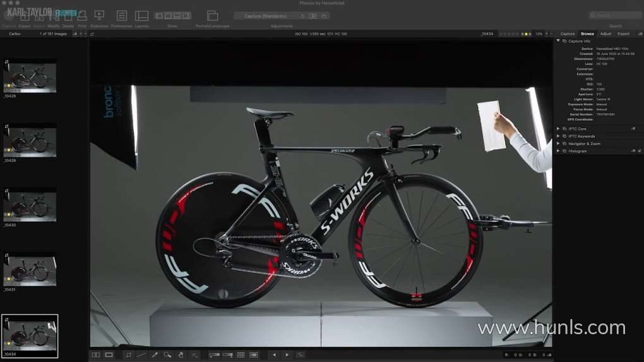Go to next image with right arrow
644x362 pixels.
click(x=287, y=354)
